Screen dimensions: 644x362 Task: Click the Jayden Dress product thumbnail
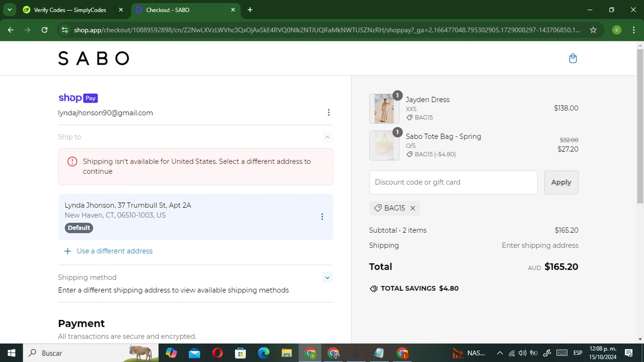point(384,109)
